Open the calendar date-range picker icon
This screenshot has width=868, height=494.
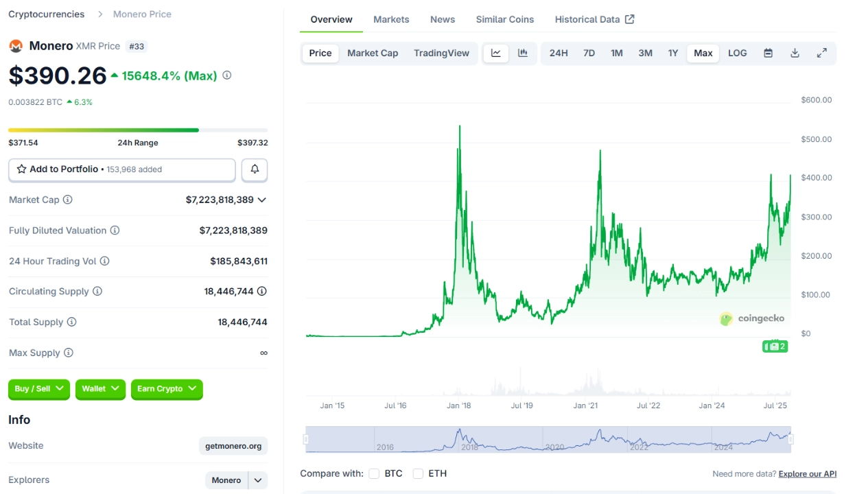point(768,53)
